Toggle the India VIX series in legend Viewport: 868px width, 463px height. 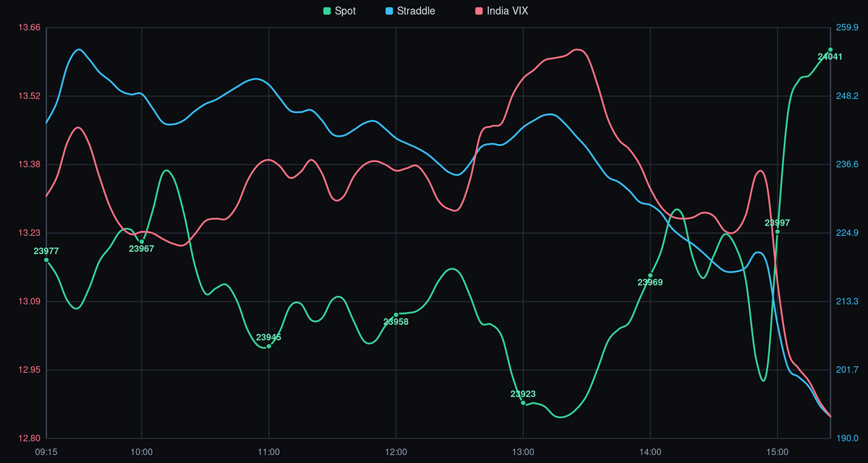click(503, 11)
